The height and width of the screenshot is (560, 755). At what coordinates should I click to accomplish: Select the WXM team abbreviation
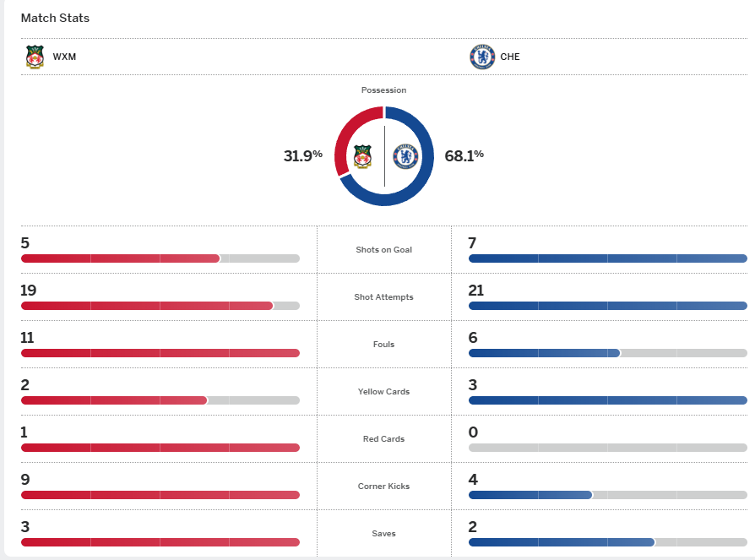64,57
